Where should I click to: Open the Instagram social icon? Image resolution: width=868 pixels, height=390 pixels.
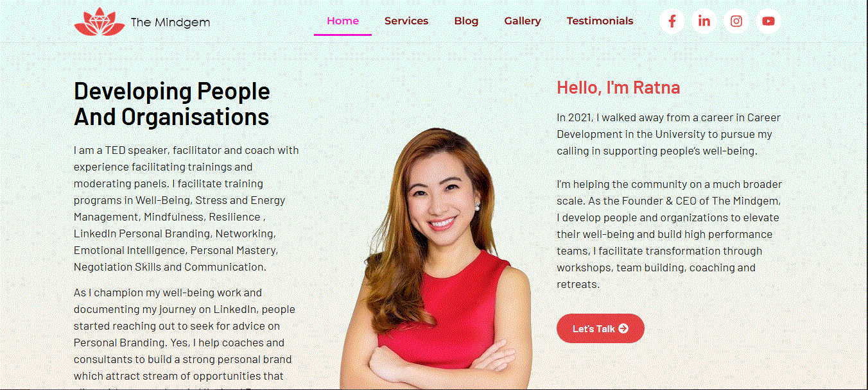coord(736,21)
